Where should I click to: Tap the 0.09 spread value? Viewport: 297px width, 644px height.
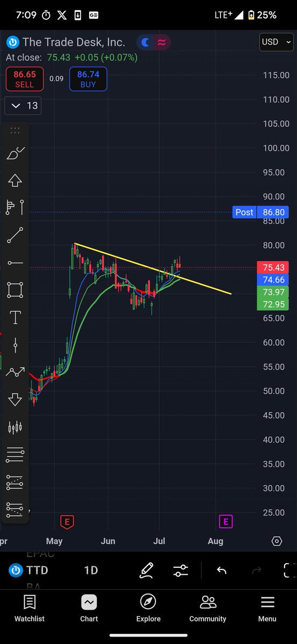coord(56,79)
